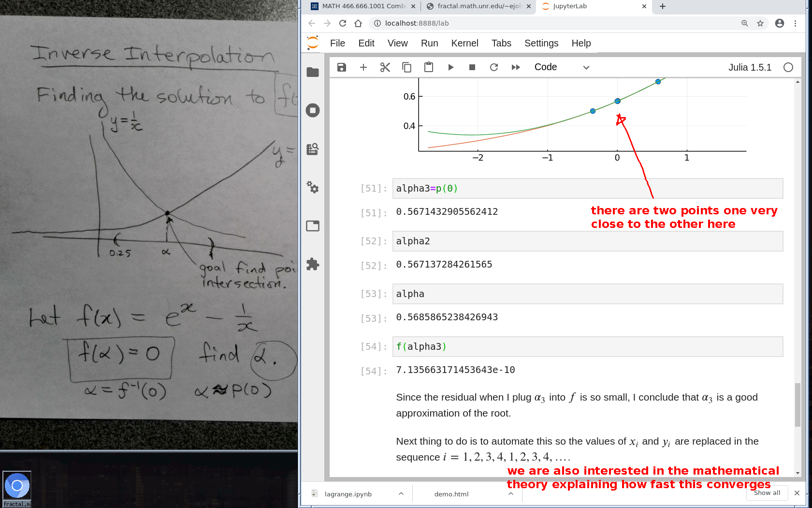812x508 pixels.
Task: Insert a new cell with plus icon
Action: (x=363, y=67)
